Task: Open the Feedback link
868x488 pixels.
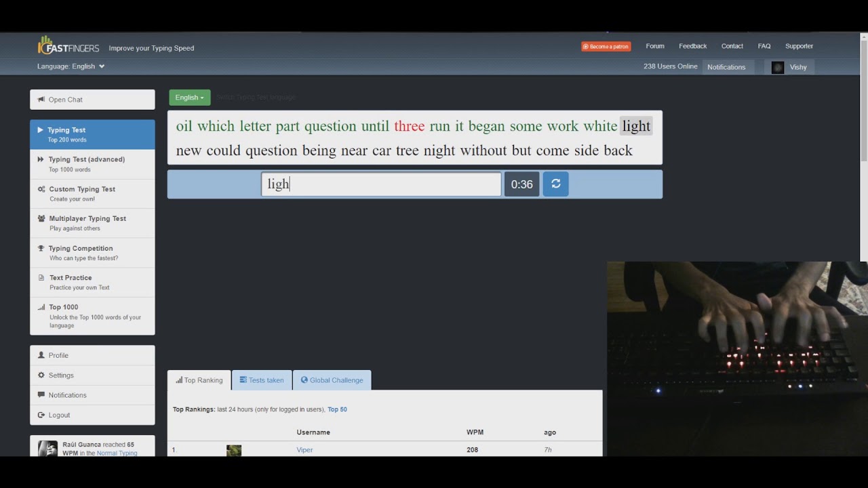Action: (693, 46)
